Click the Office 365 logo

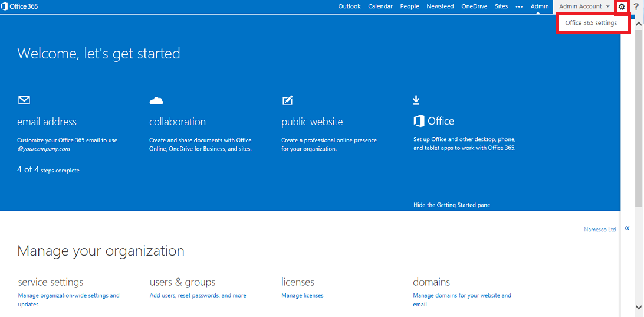coord(19,6)
